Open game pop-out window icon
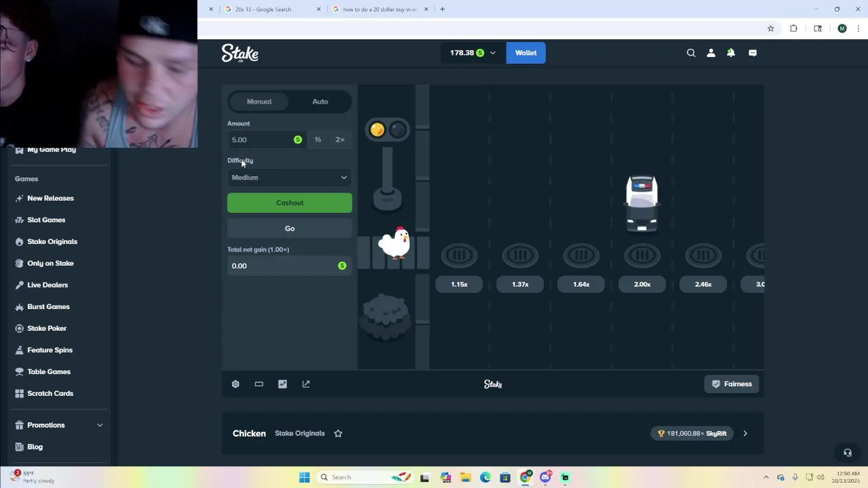The image size is (868, 488). (306, 384)
